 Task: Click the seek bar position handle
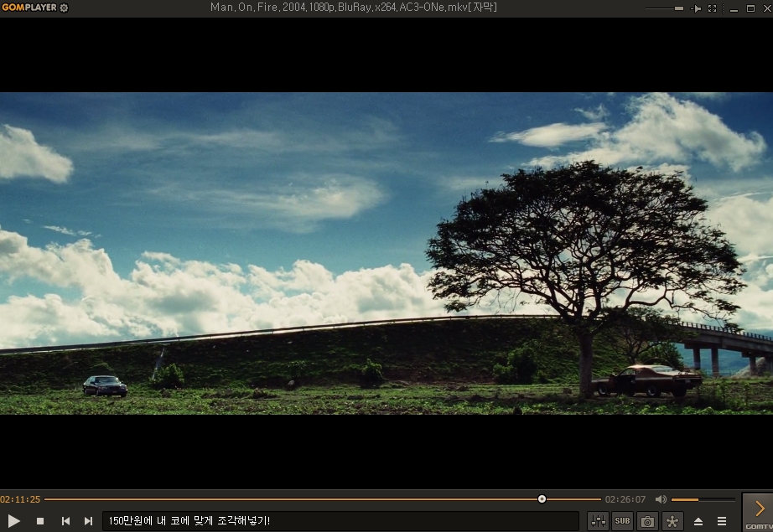coord(542,498)
